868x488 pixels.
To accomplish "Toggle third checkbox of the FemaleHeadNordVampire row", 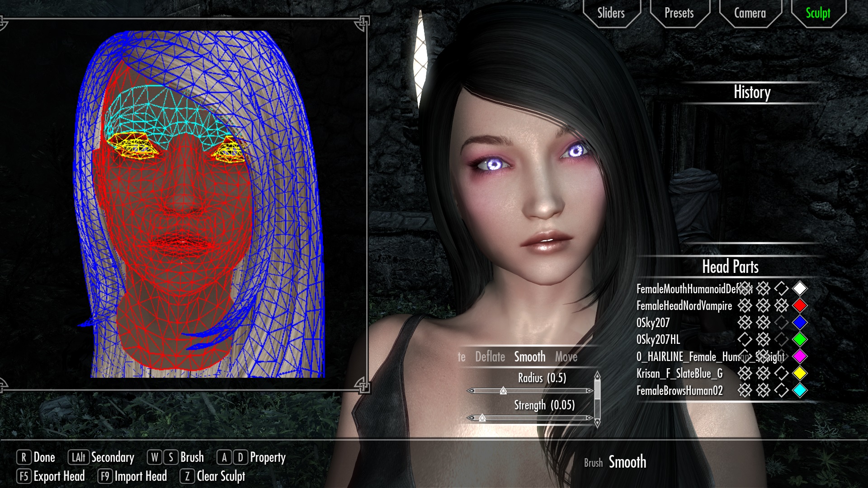I will pos(781,306).
